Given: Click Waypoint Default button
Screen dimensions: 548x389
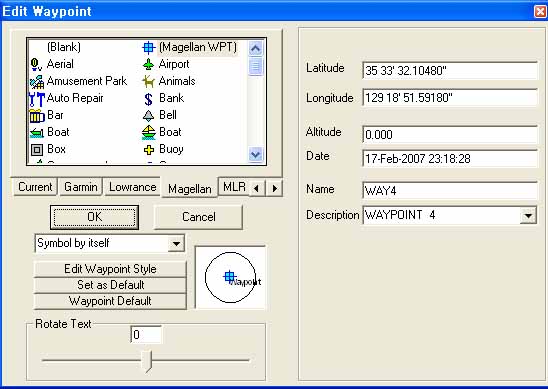Looking at the screenshot, I should (110, 301).
